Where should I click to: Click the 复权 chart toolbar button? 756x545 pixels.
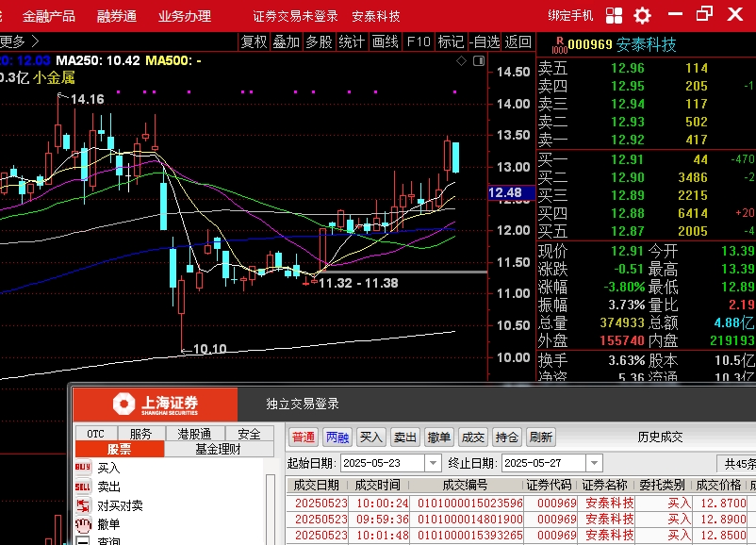(x=255, y=42)
